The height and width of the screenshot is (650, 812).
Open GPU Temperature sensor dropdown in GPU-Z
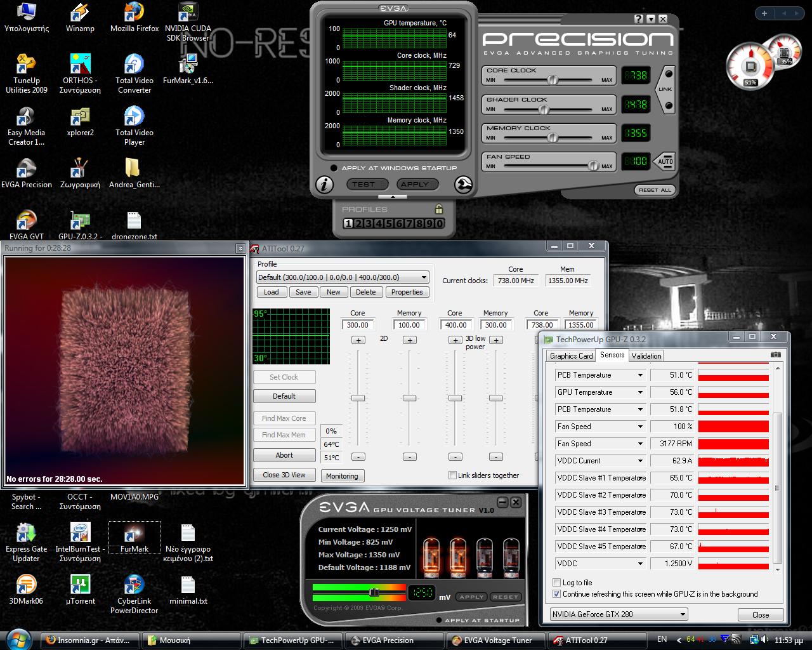coord(640,392)
